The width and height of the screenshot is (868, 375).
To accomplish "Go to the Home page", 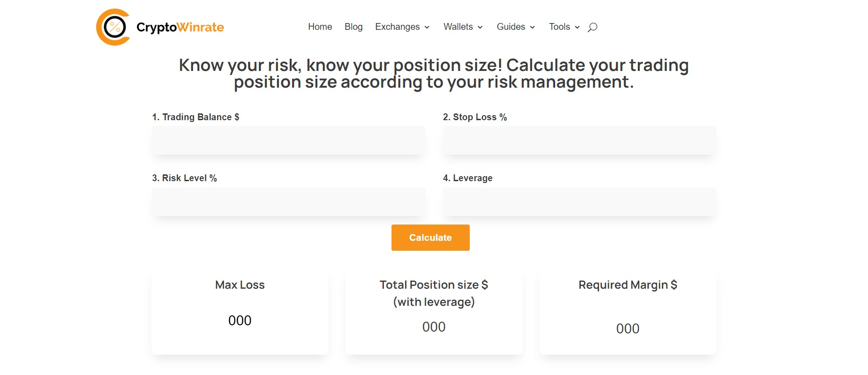I will (320, 27).
